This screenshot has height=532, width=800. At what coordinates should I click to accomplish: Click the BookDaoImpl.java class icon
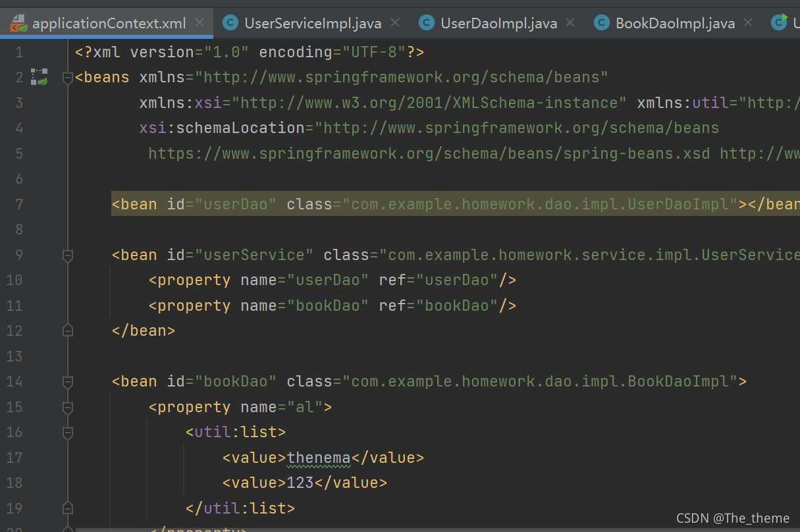pyautogui.click(x=602, y=23)
